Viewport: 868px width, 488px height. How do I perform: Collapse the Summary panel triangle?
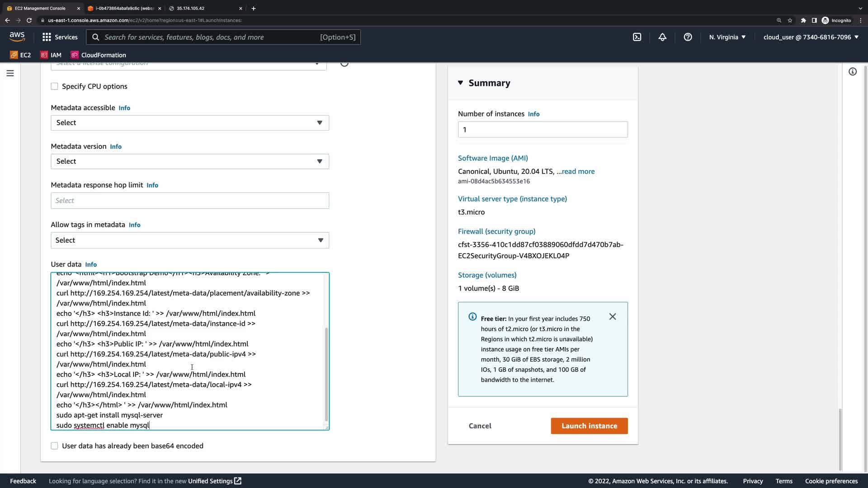pos(460,83)
